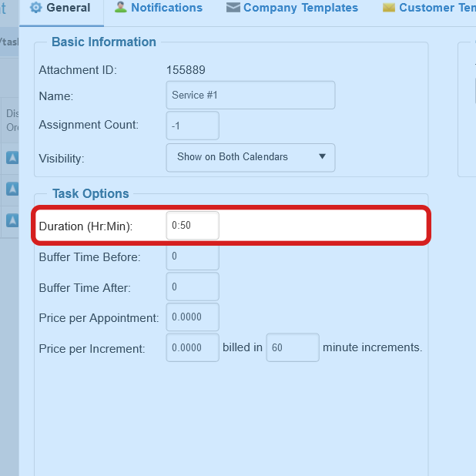476x476 pixels.
Task: Click the yellow envelope Customer Templates icon
Action: (x=388, y=8)
